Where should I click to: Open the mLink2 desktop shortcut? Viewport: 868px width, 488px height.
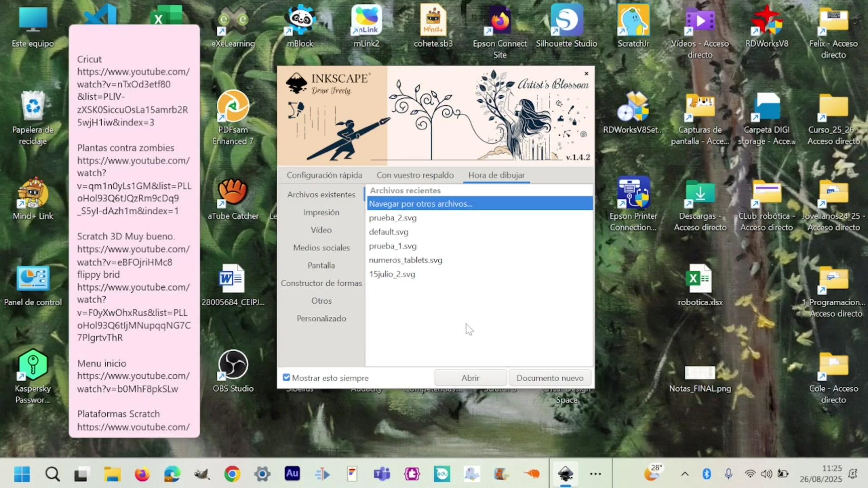click(x=367, y=27)
